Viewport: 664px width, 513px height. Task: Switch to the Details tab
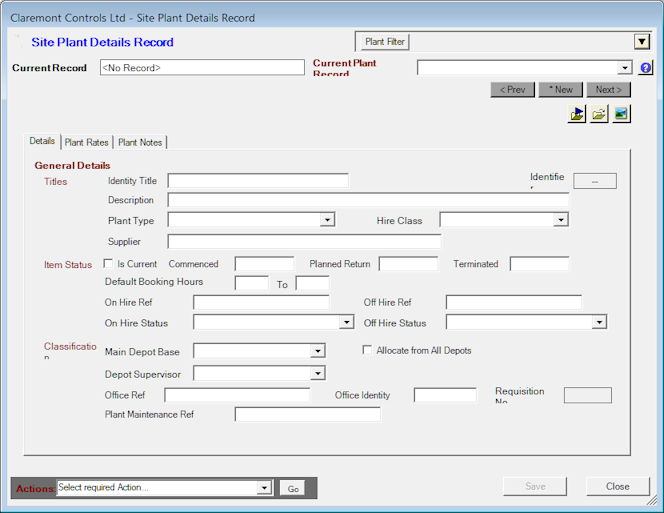(x=42, y=141)
